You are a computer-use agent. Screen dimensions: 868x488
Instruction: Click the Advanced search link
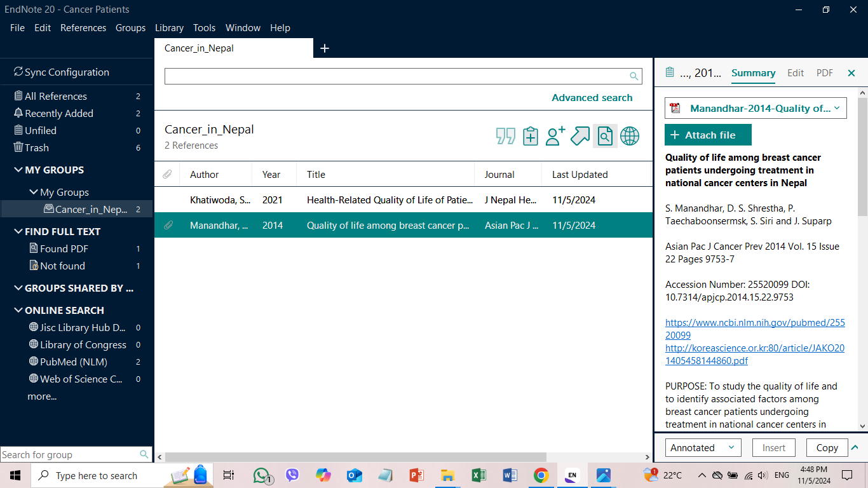tap(592, 98)
